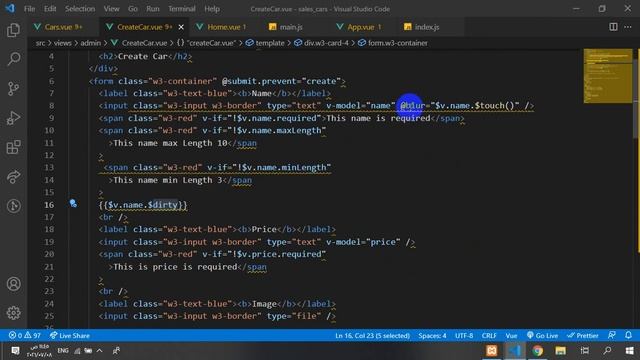Open Chrome in the taskbar
The width and height of the screenshot is (640, 360).
click(538, 351)
